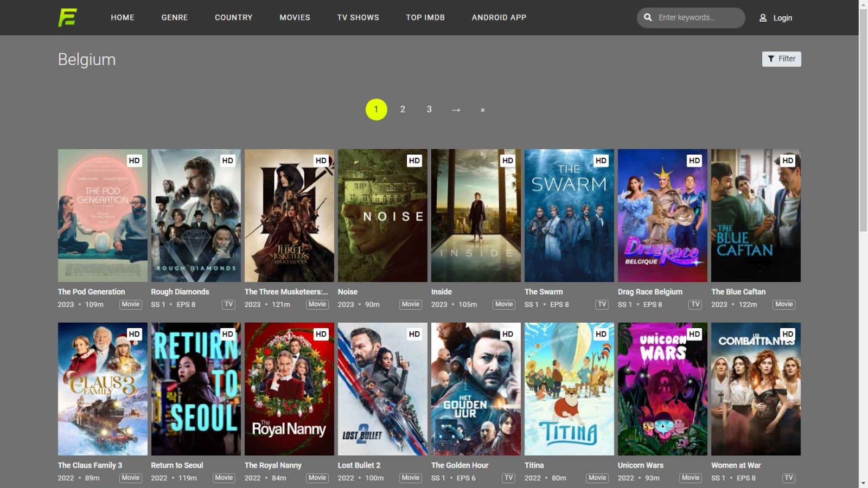Click the Rough Diamonds title link

click(180, 292)
